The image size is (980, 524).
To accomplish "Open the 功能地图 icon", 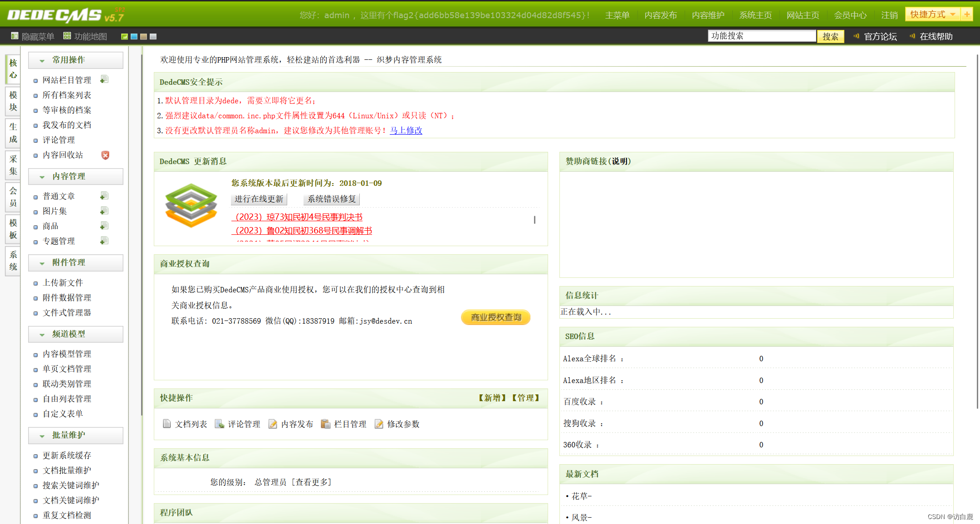I will tap(67, 36).
